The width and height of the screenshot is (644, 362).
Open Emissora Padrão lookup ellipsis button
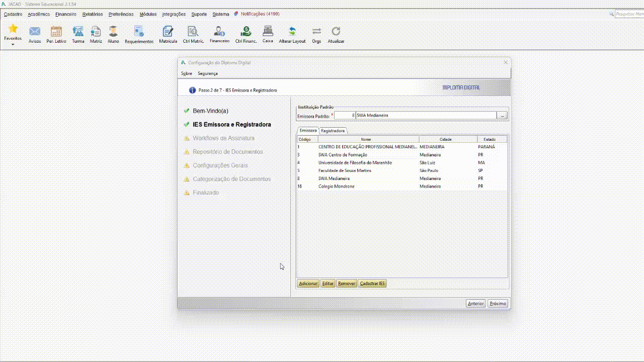(x=502, y=116)
